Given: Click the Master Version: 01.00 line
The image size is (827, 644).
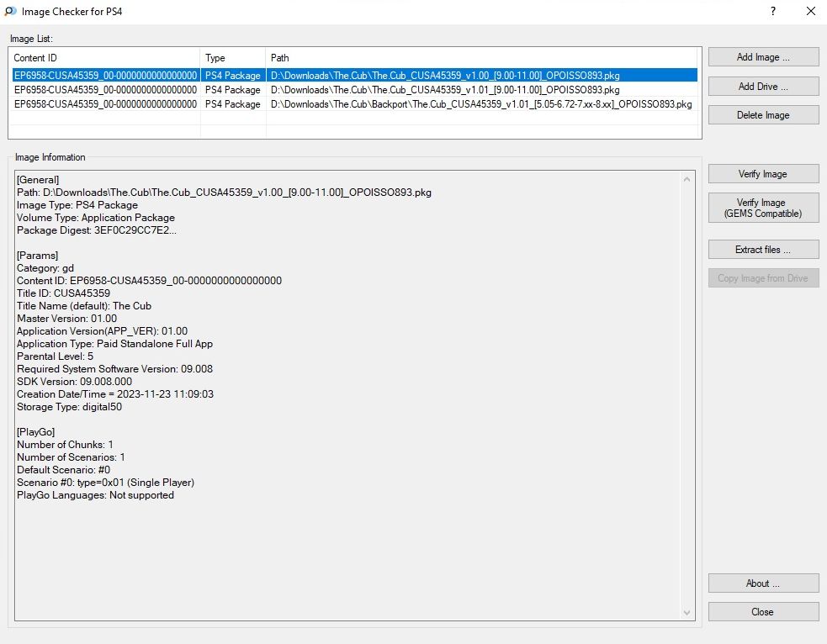Looking at the screenshot, I should click(66, 319).
